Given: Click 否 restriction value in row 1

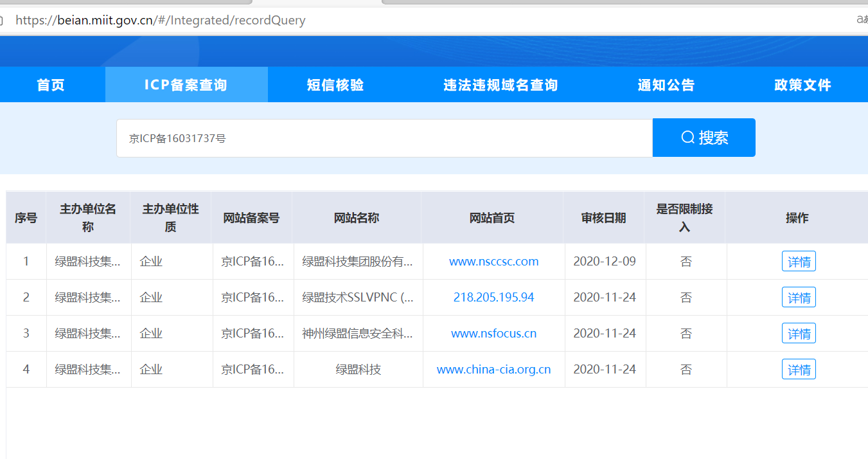Looking at the screenshot, I should tap(686, 262).
